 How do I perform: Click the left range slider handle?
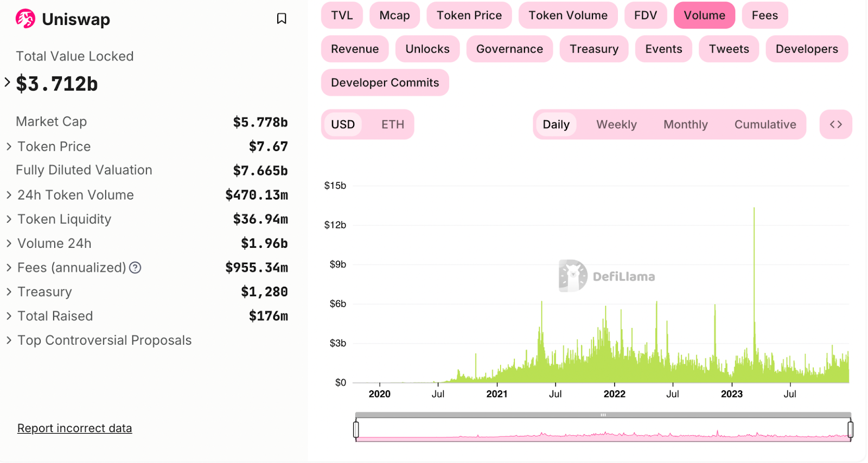(356, 429)
